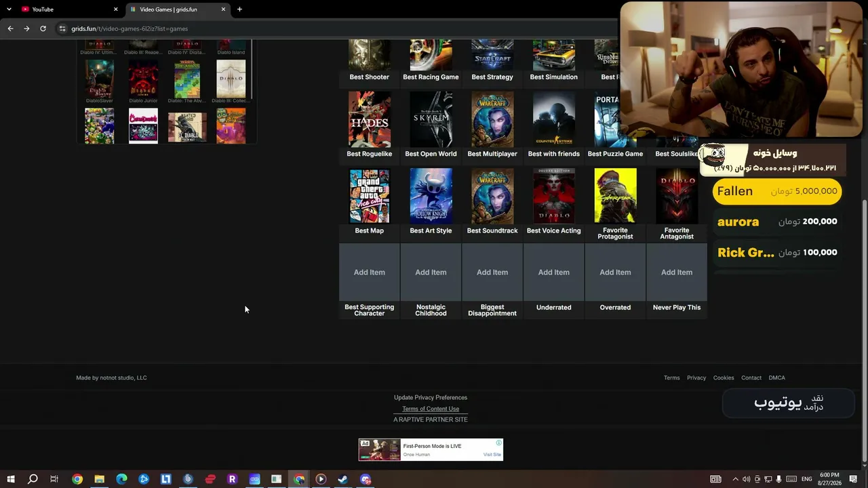This screenshot has height=488, width=868.
Task: Reload the grids.fun page
Action: (x=43, y=28)
